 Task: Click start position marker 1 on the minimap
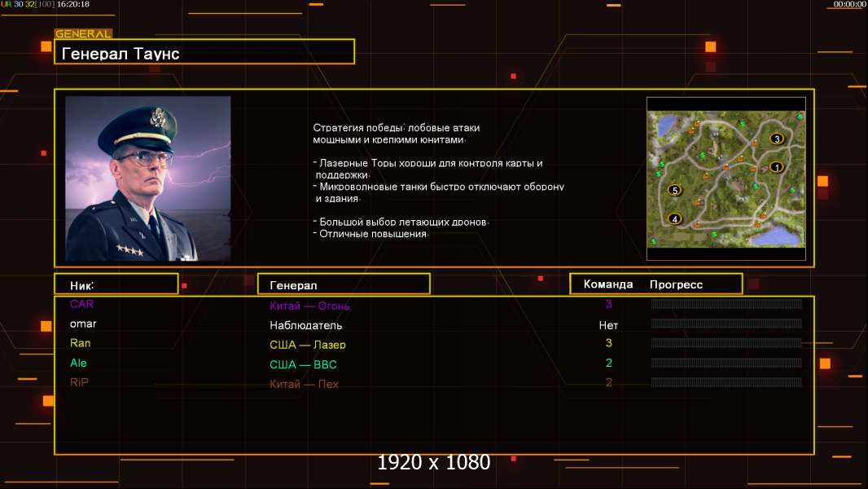[x=776, y=167]
